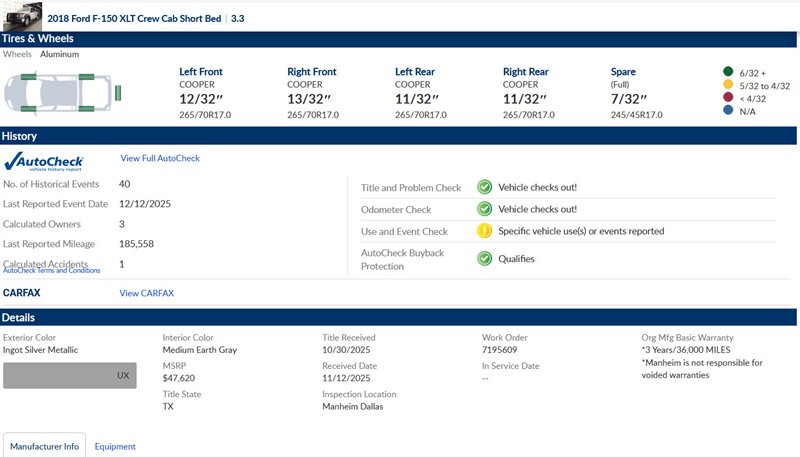Click the AutoCheck logo
The width and height of the screenshot is (800, 457).
(x=43, y=162)
